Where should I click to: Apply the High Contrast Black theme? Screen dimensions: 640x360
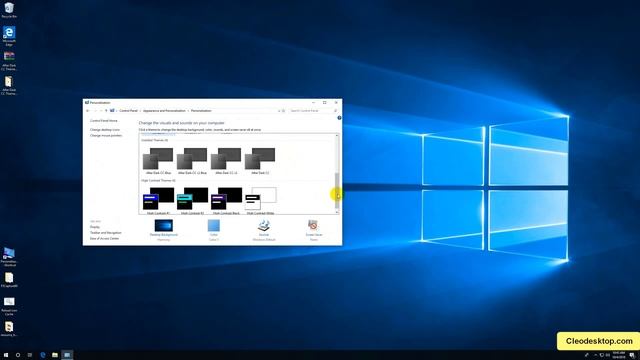(226, 200)
